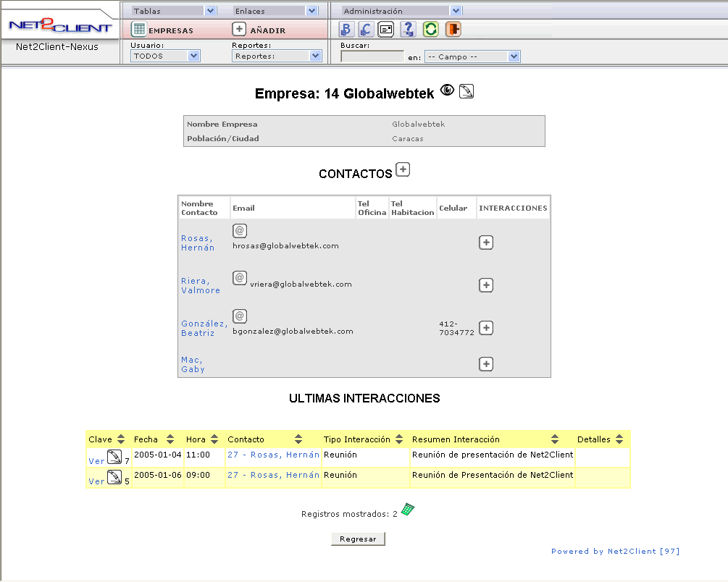Viewport: 728px width, 582px height.
Task: Click in the Buscar text field
Action: click(372, 56)
